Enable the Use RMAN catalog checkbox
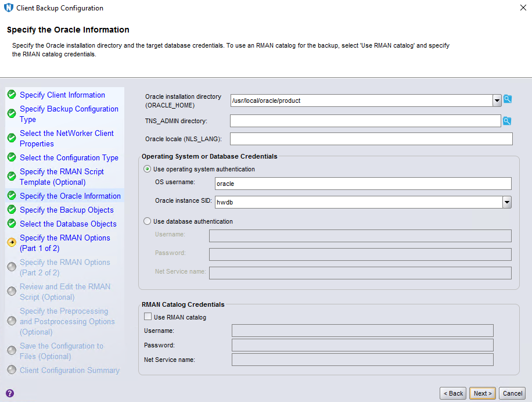The image size is (532, 402). pyautogui.click(x=148, y=317)
